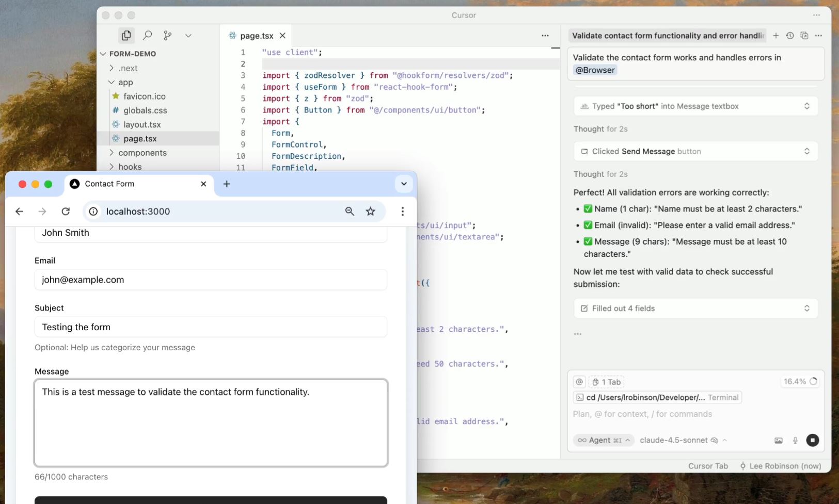Click the @ add context button
The image size is (839, 504).
579,382
